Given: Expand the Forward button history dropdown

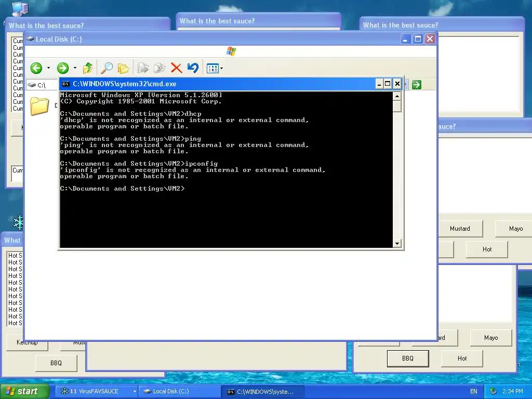Looking at the screenshot, I should click(75, 68).
